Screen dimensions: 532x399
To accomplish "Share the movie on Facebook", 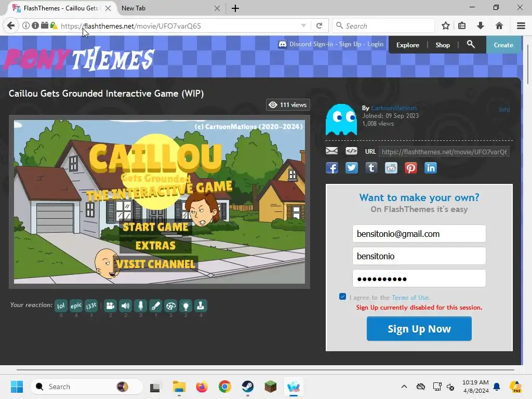I will (x=332, y=168).
